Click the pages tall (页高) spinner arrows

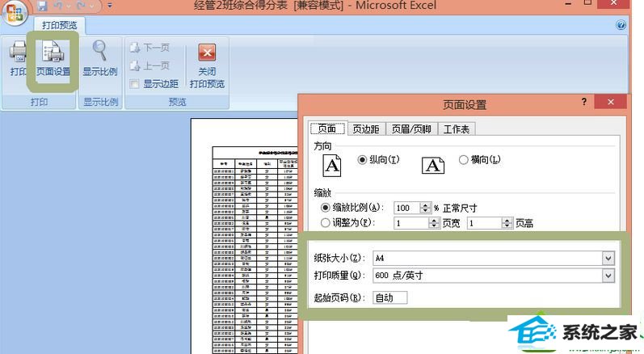click(507, 223)
